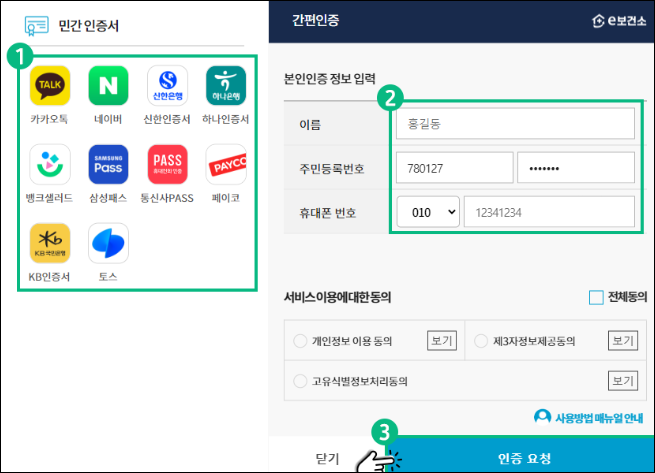Pick the Hana (하나인증서) certificate icon
The height and width of the screenshot is (473, 655).
(226, 86)
